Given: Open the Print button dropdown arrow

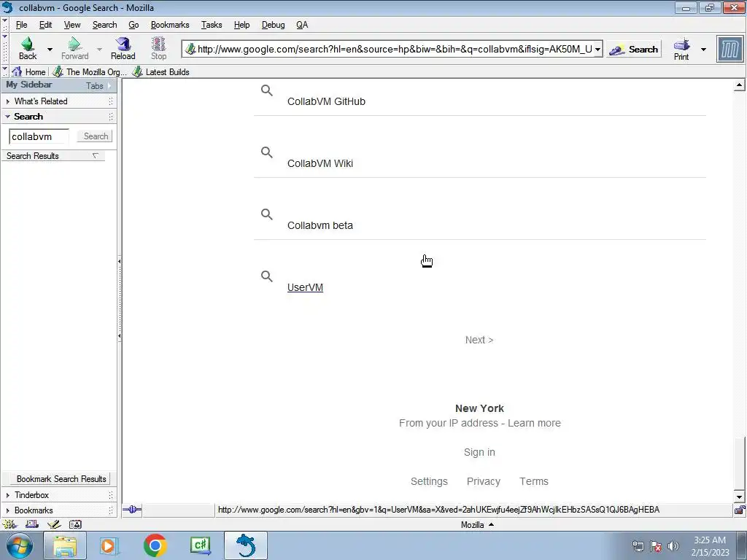Looking at the screenshot, I should pyautogui.click(x=703, y=49).
